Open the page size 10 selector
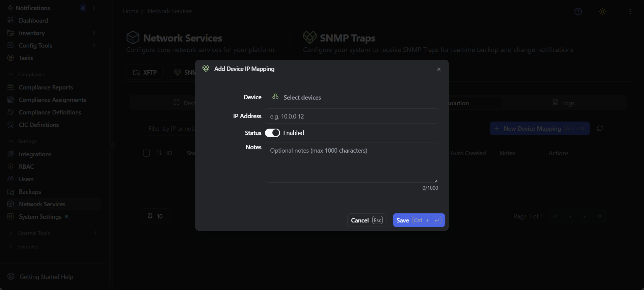This screenshot has height=290, width=644. [x=155, y=216]
